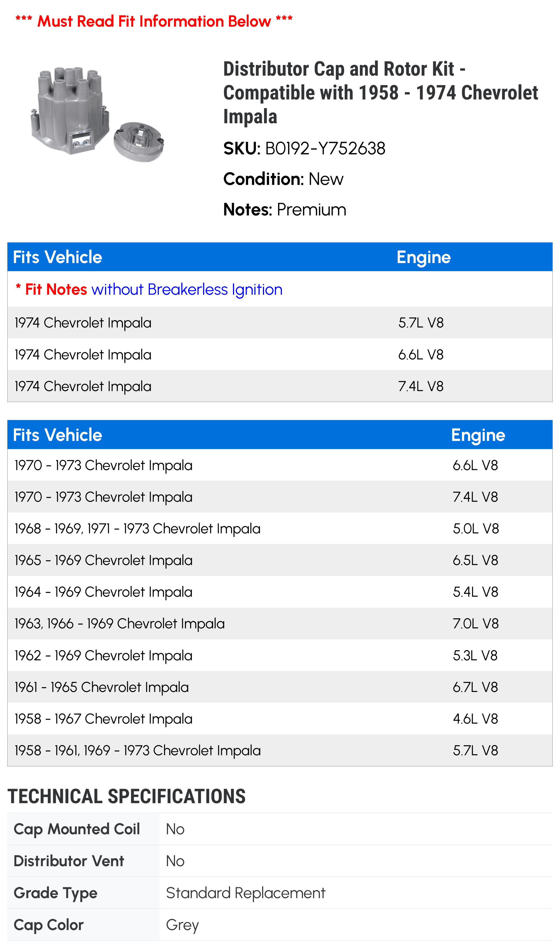The height and width of the screenshot is (948, 560).
Task: Select the 1968 - 1969, 1971 - 1973 Impala row
Action: [280, 529]
